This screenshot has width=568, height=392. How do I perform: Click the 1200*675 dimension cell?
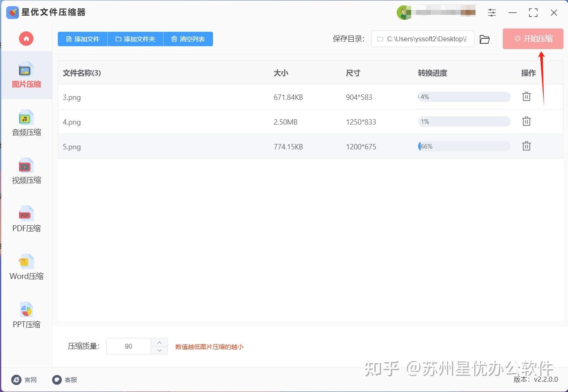[x=361, y=147]
